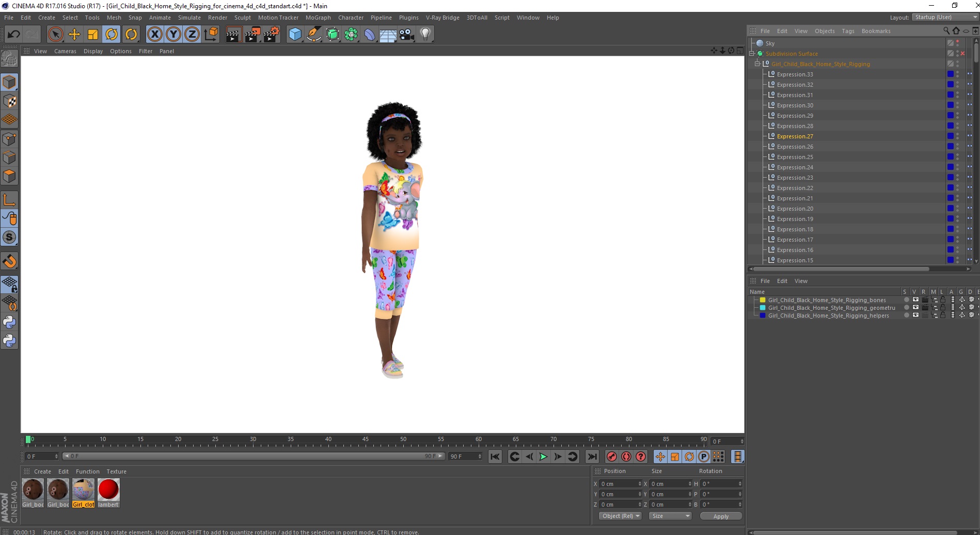Activate the Rotate tool

pyautogui.click(x=112, y=35)
